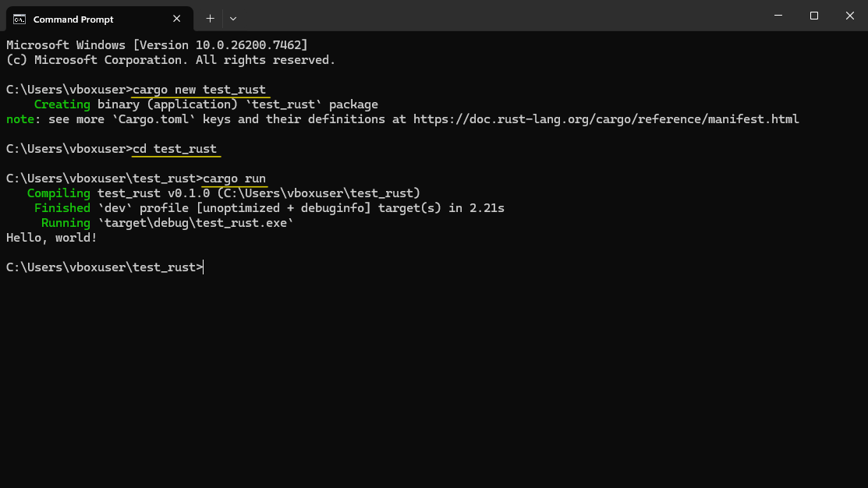Screen dimensions: 868x488
Task: Minimize the terminal window
Action: [x=779, y=16]
